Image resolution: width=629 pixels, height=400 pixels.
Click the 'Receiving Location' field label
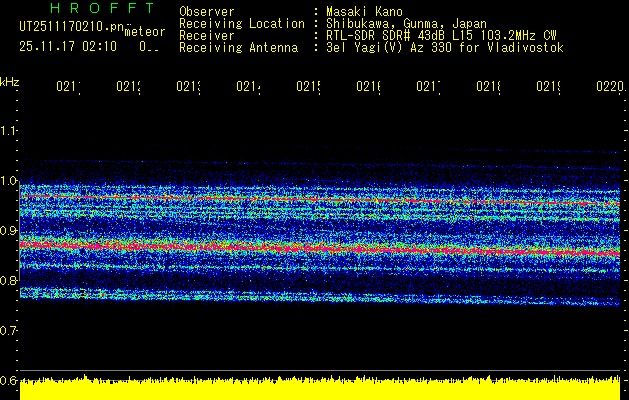click(x=242, y=23)
